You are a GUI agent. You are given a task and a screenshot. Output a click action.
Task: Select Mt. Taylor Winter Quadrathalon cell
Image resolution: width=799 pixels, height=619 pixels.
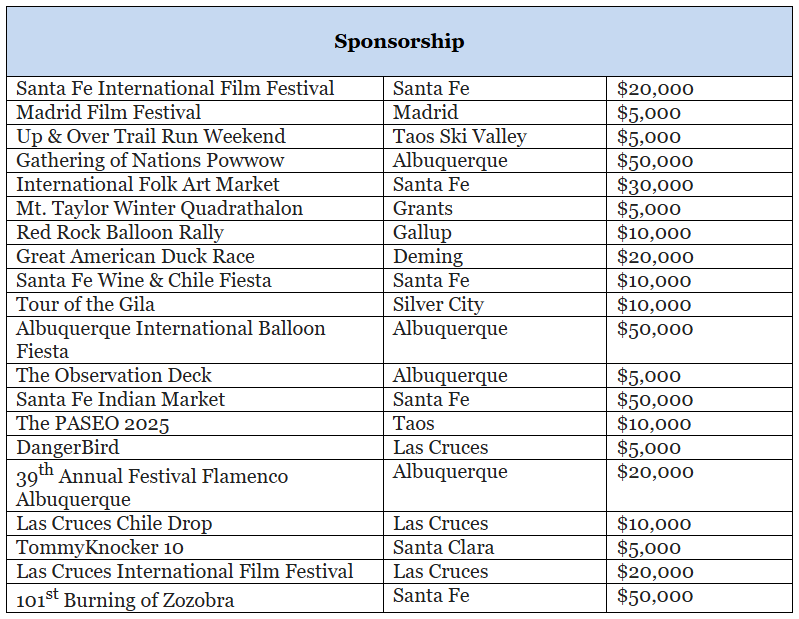159,208
